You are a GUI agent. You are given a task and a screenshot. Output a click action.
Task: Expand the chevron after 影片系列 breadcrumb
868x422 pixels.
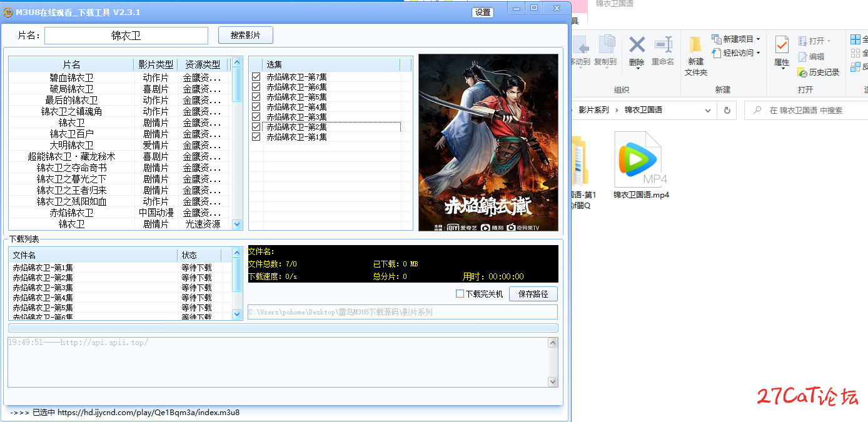616,110
